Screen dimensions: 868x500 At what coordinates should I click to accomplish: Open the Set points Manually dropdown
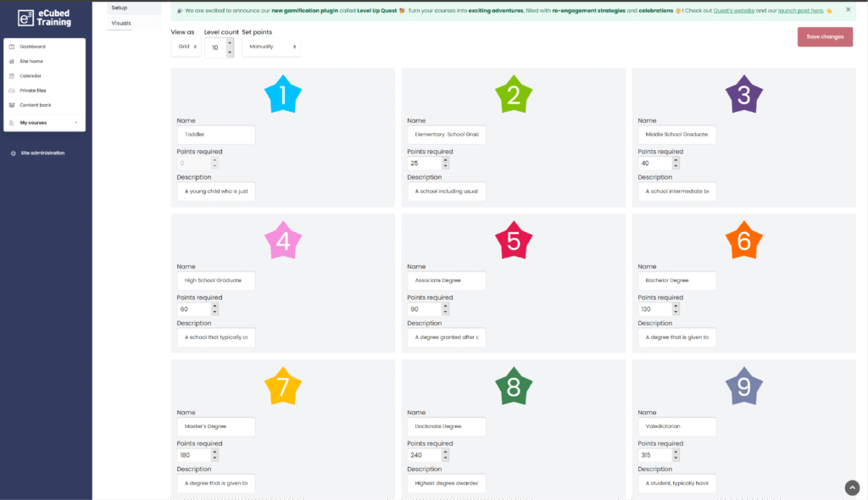pos(270,47)
